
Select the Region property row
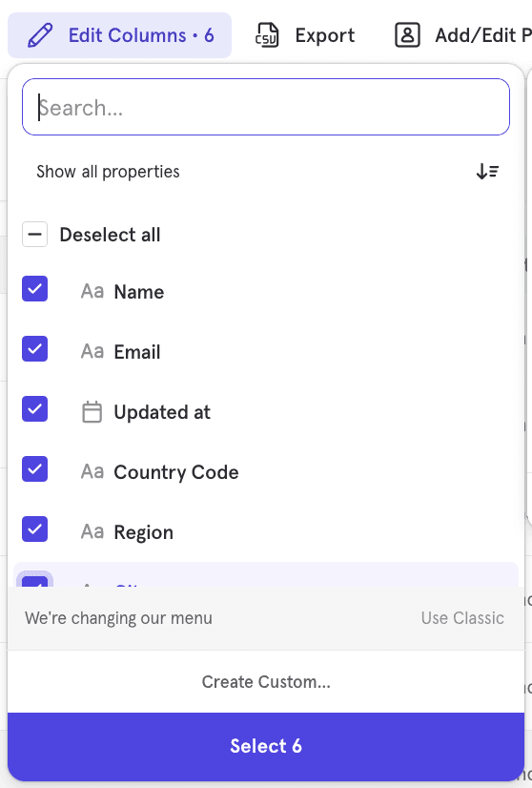pyautogui.click(x=266, y=531)
